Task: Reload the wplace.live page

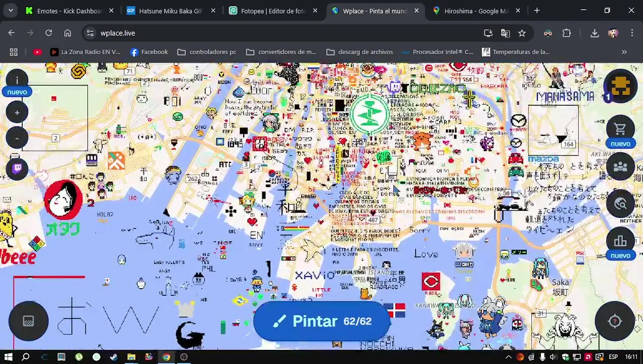Action: coord(49,33)
